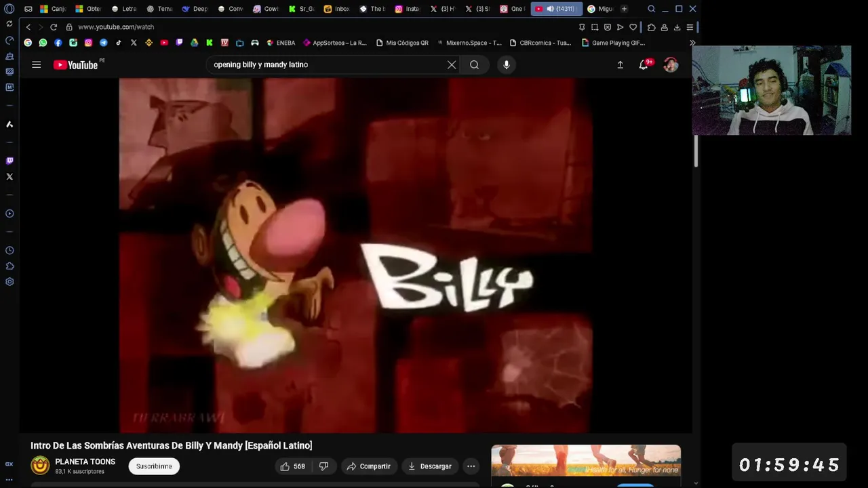Open the Extensions cube icon in sidebar
868x488 pixels.
click(9, 266)
